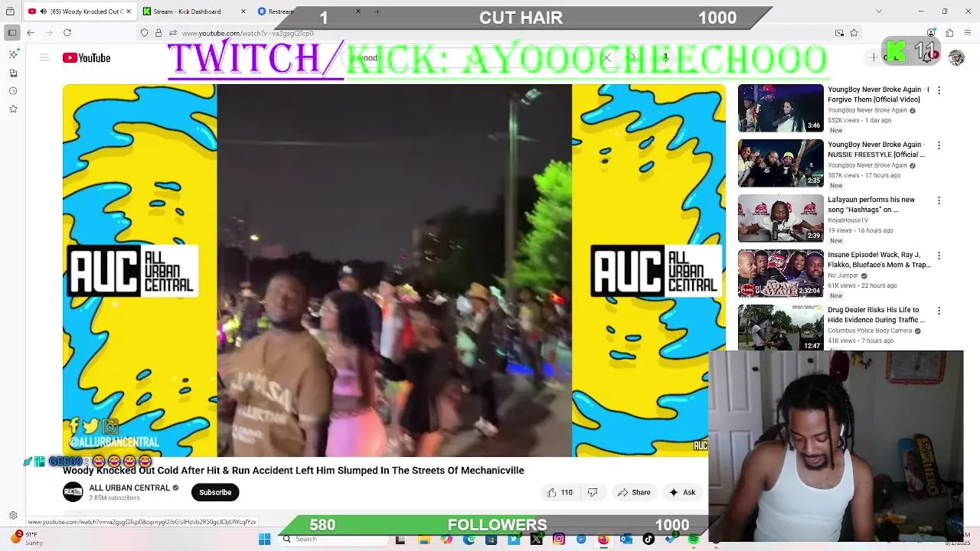Open a new browser tab
The width and height of the screenshot is (980, 551).
[x=377, y=11]
